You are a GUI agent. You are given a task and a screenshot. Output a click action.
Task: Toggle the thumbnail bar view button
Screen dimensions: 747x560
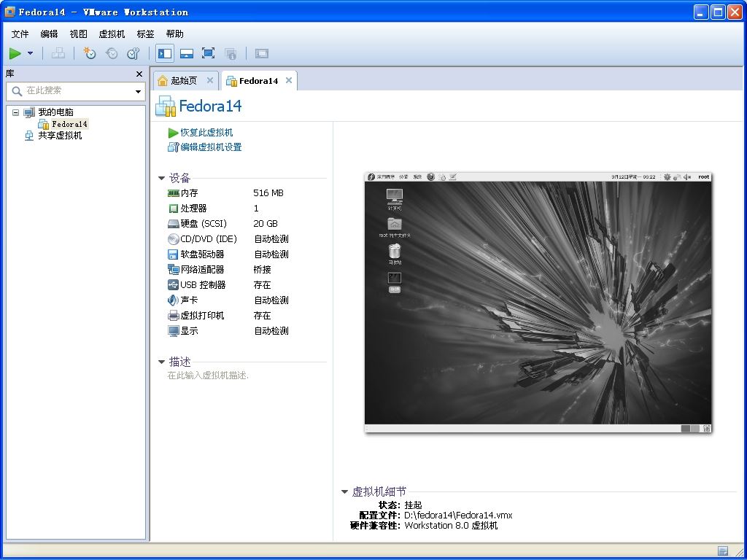186,53
